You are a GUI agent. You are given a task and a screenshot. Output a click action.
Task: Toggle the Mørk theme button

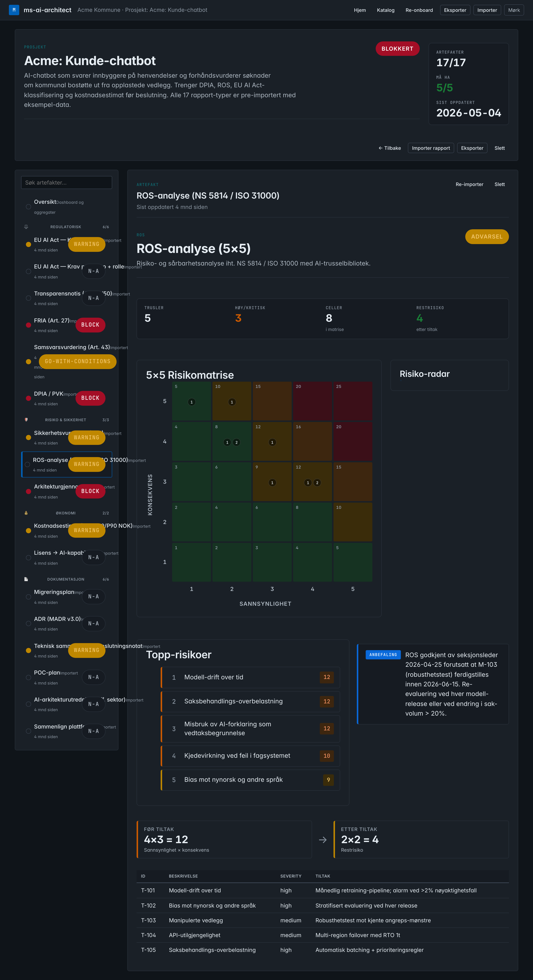tap(514, 10)
